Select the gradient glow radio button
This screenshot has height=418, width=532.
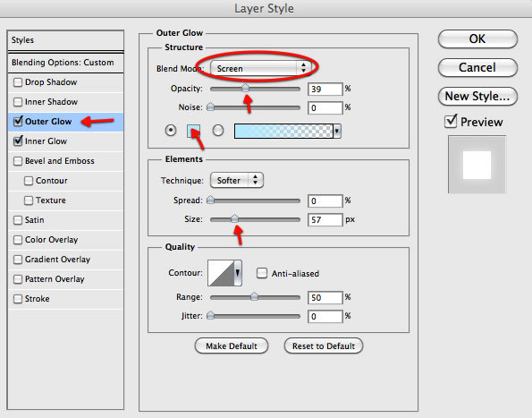[x=218, y=131]
